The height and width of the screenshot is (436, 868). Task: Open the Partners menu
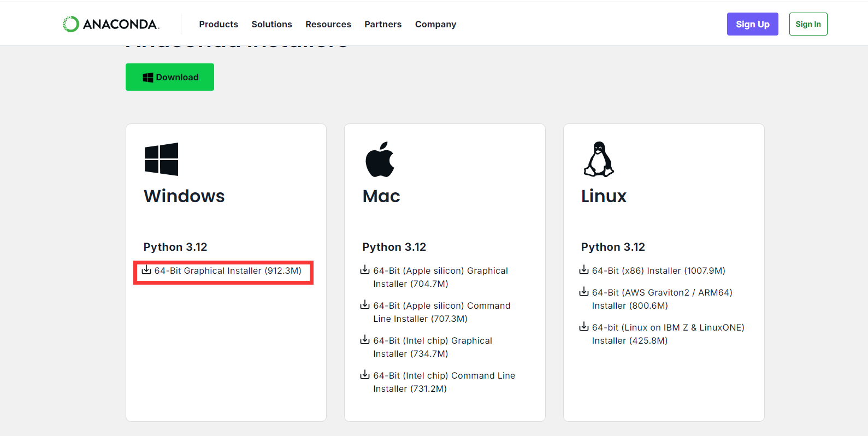(383, 24)
